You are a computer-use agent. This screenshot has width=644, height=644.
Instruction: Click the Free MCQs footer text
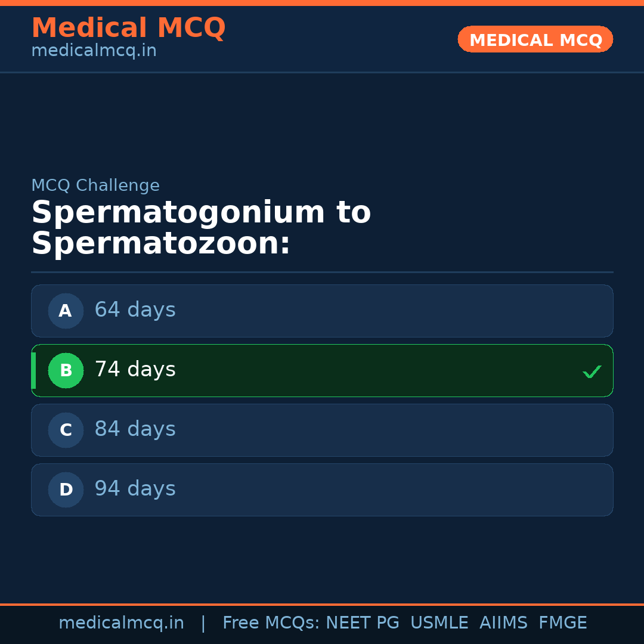pyautogui.click(x=271, y=623)
